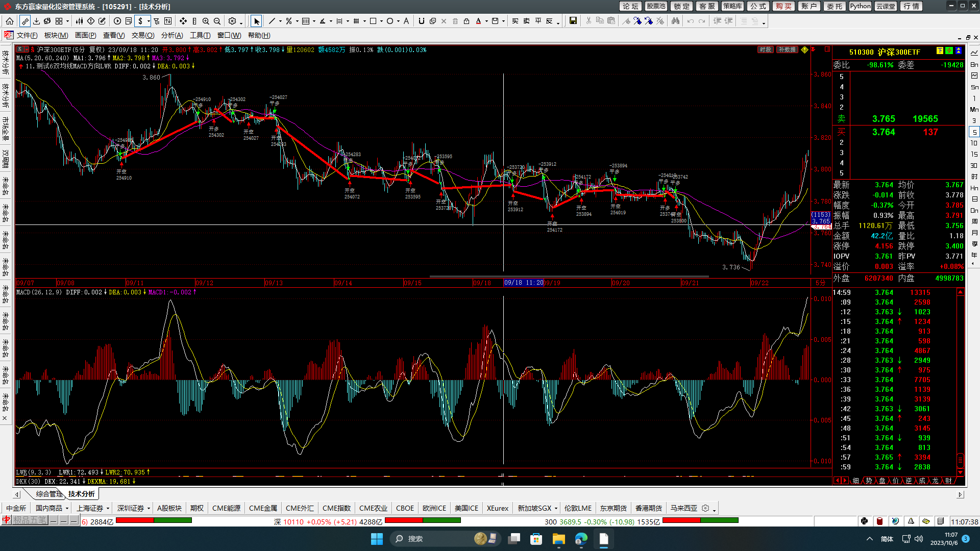The width and height of the screenshot is (980, 551).
Task: Click the yellow diamond alert icon on chart
Action: pyautogui.click(x=804, y=49)
